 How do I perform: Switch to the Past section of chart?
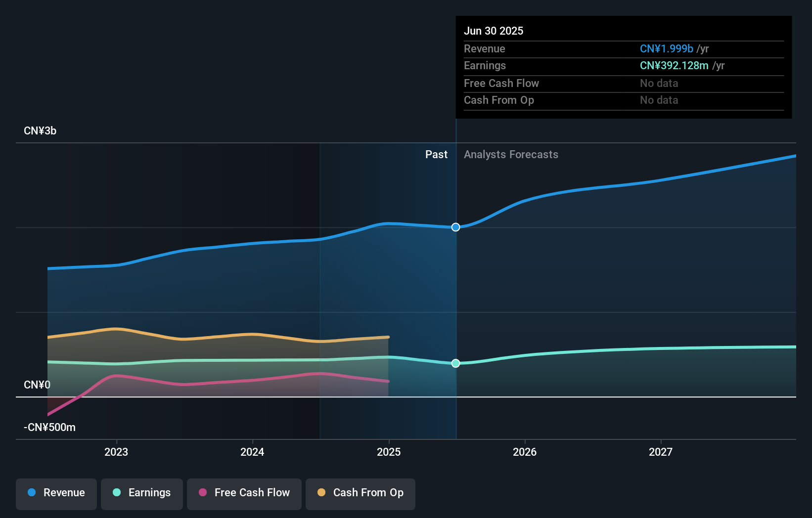(436, 154)
